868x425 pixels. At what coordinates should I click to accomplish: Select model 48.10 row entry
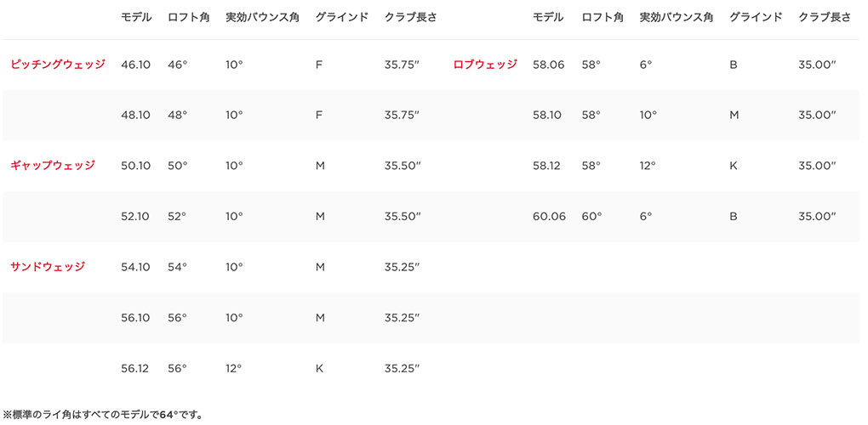(x=135, y=115)
